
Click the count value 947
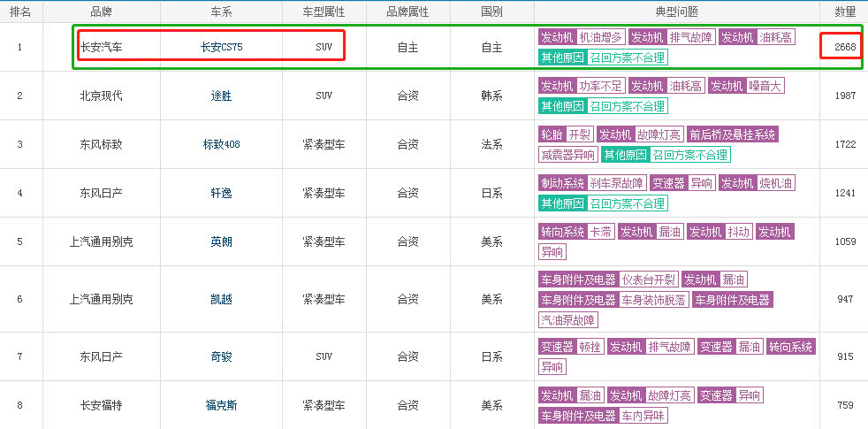tap(845, 299)
